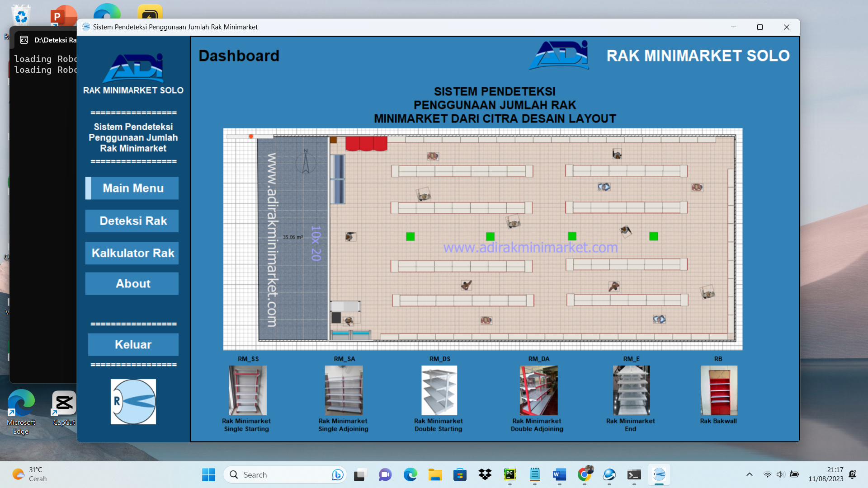
Task: Select the RM_E Rak Minimarket End image
Action: click(x=631, y=390)
